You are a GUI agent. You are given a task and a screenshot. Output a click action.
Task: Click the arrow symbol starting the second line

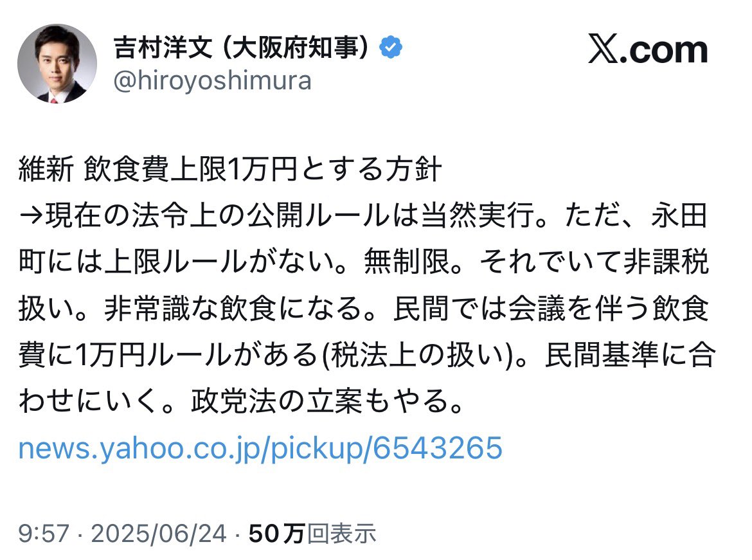tap(30, 219)
